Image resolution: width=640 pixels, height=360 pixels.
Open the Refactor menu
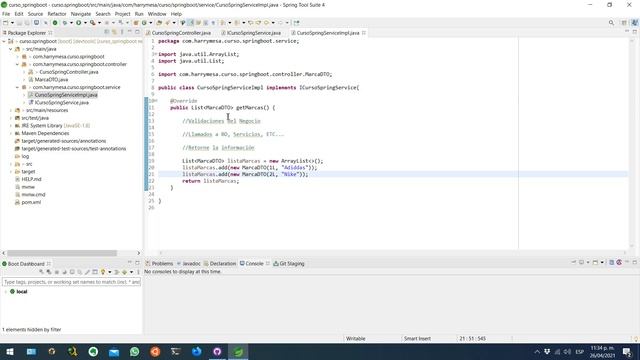(x=57, y=14)
